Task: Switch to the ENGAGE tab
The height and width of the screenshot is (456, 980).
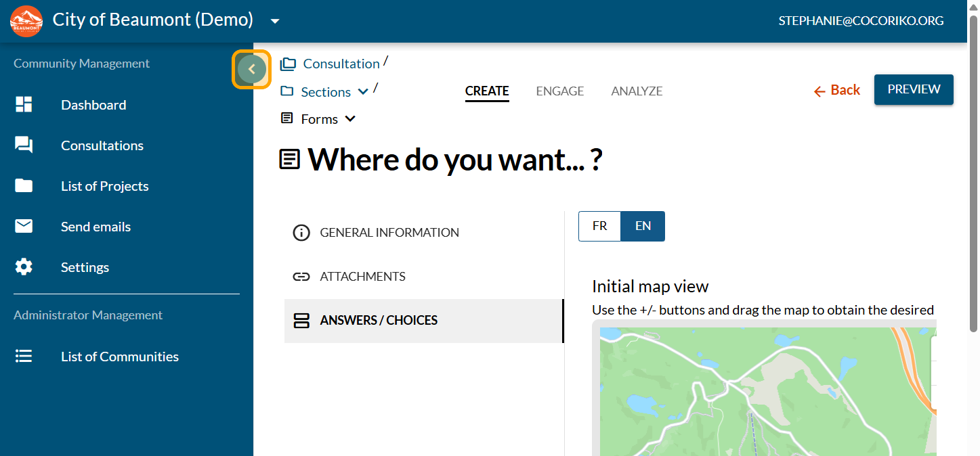Action: tap(559, 91)
